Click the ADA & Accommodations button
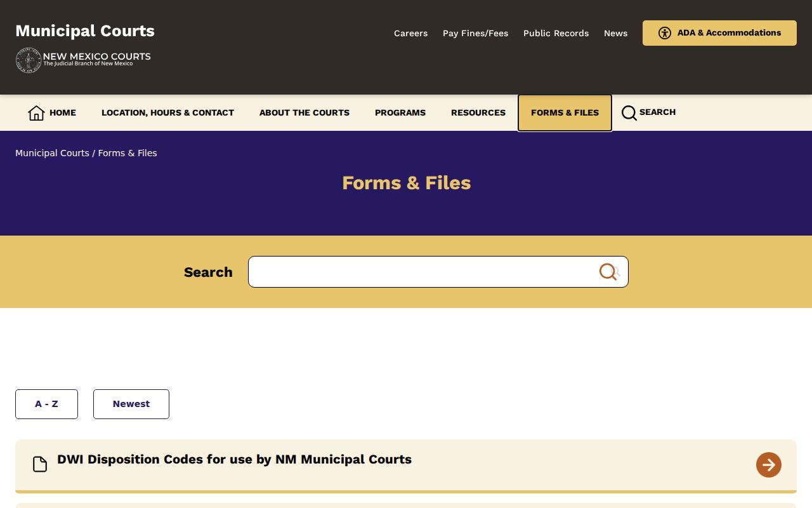Screen dimensions: 812x508 coord(719,33)
